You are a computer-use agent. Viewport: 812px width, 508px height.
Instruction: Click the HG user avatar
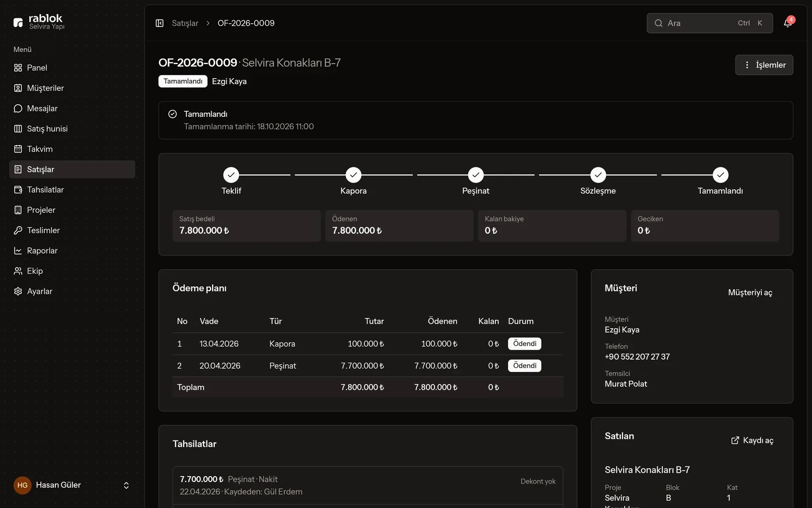coord(22,485)
